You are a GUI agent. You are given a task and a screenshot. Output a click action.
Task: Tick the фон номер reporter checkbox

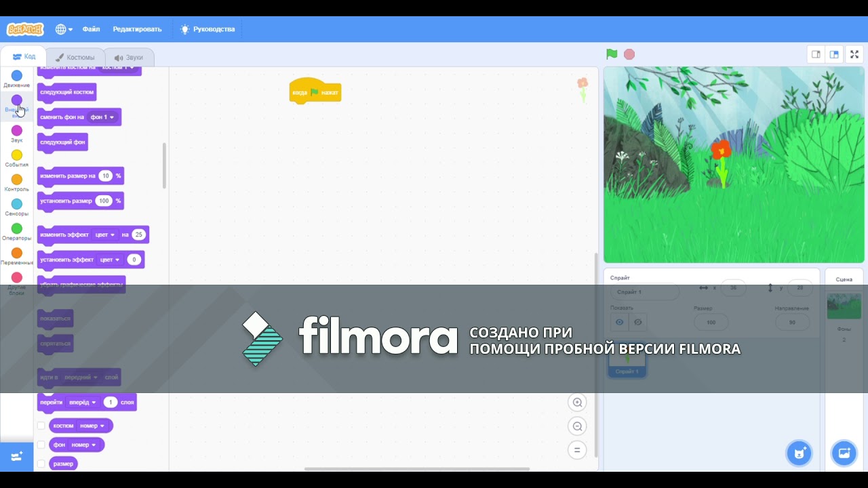41,445
